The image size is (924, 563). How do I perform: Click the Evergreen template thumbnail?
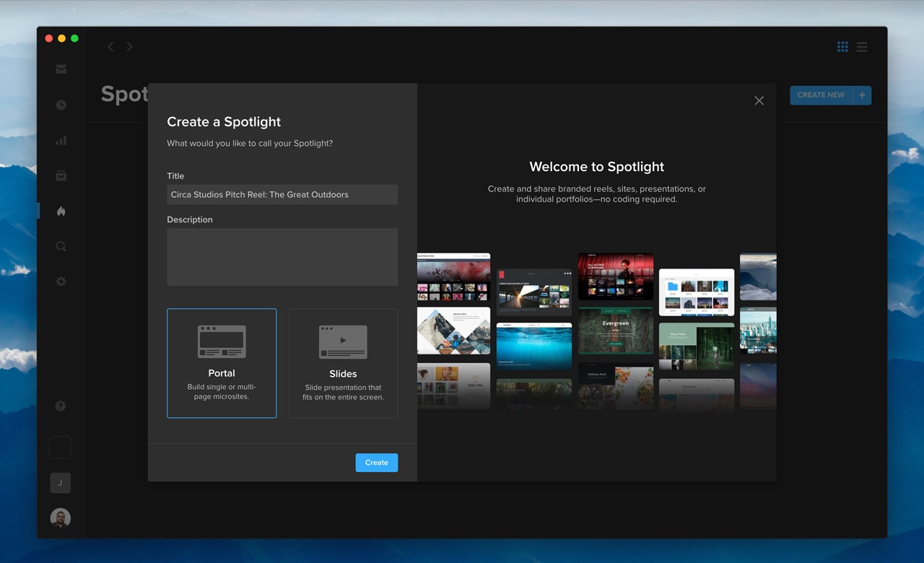click(615, 331)
